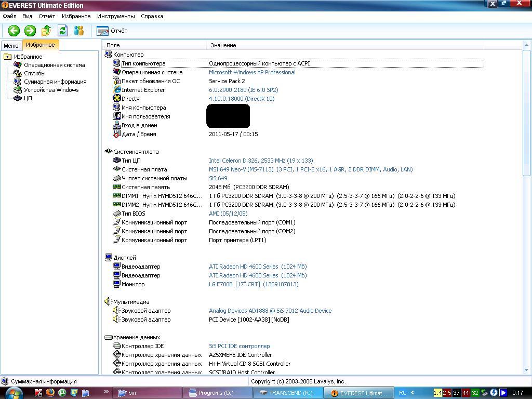Open the Intel Celeron D 326 link
The height and width of the screenshot is (399, 532).
[261, 161]
